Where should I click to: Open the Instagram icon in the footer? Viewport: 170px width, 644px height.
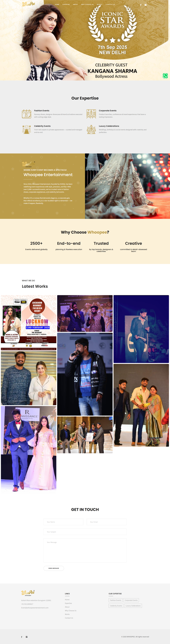coord(27,637)
